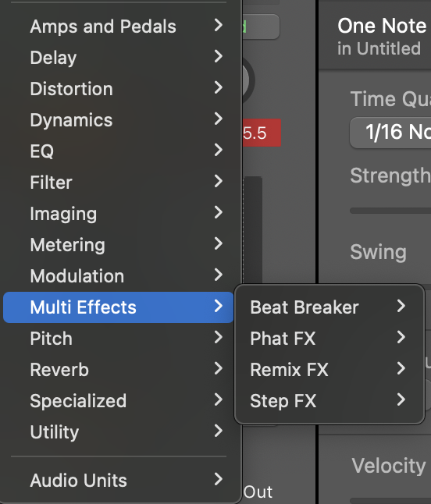The height and width of the screenshot is (504, 431).
Task: Open the 1/16 Note Time Quantize dropdown
Action: click(x=390, y=133)
